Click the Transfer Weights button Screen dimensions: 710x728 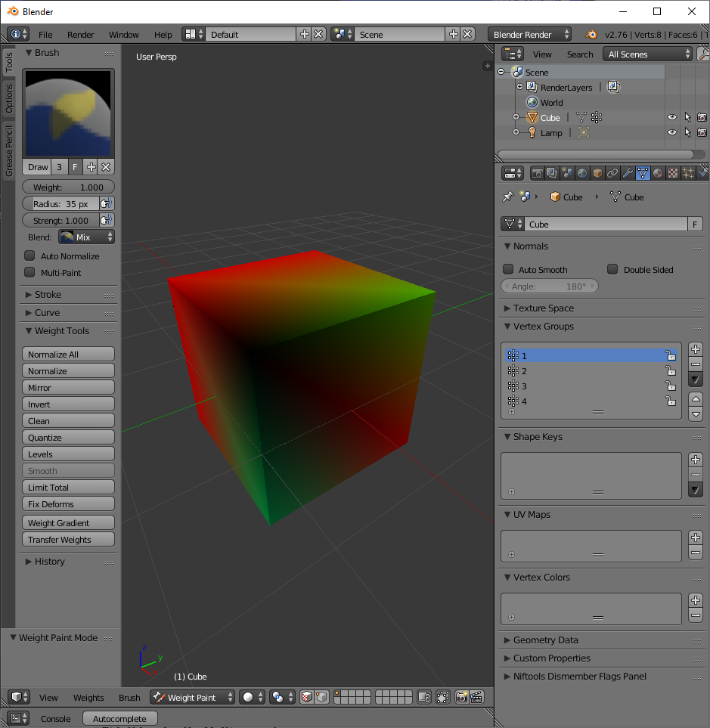[68, 540]
